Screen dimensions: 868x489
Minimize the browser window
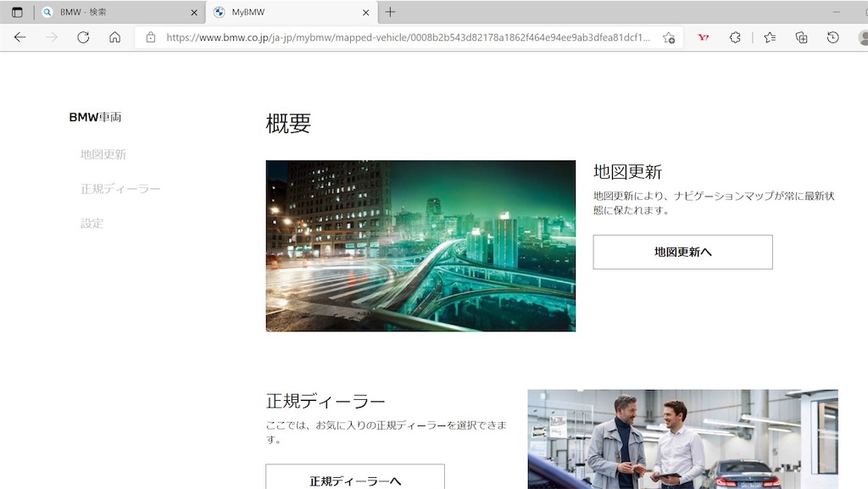click(x=837, y=12)
